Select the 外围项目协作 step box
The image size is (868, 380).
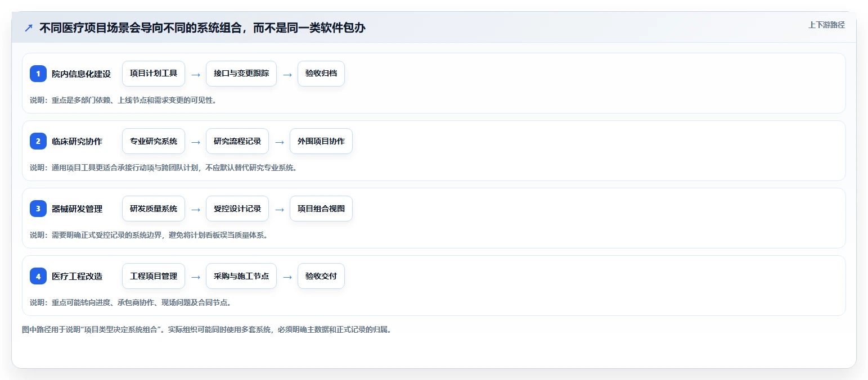[321, 141]
